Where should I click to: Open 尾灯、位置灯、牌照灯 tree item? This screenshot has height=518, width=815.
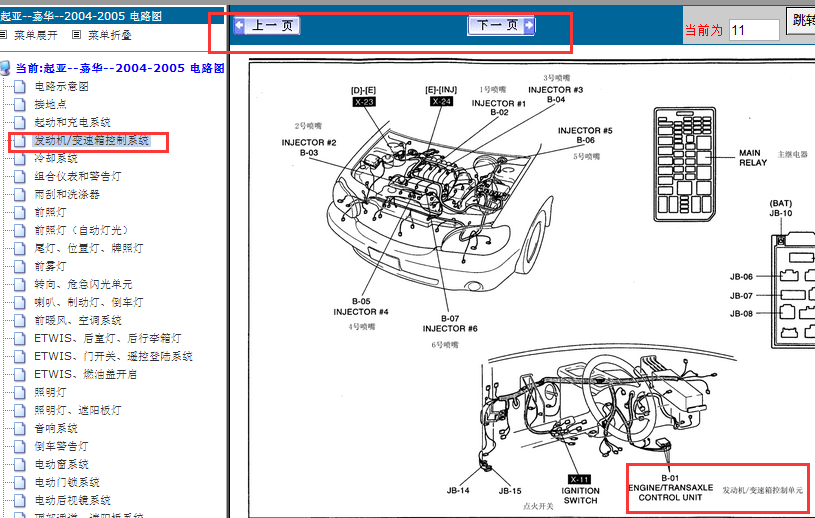88,248
